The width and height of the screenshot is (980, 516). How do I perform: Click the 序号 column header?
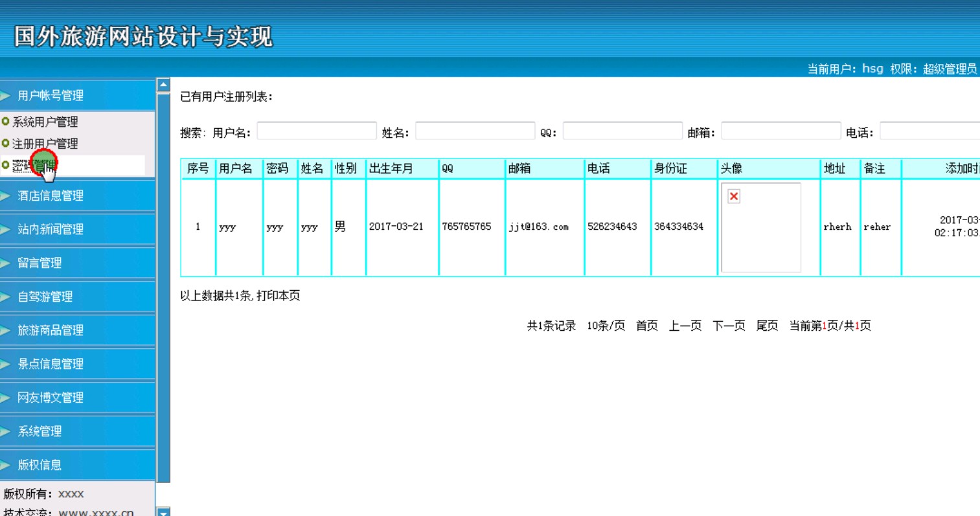point(198,168)
